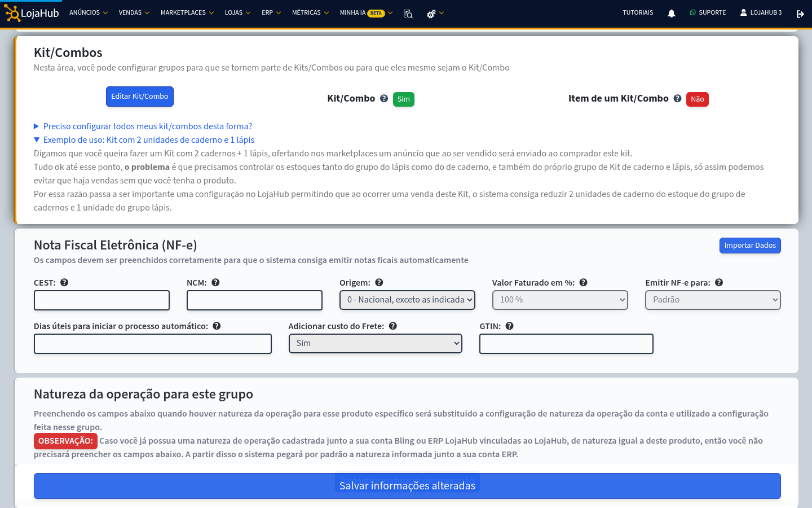
Task: Show help for Adicionar custo do Frete
Action: 393,326
